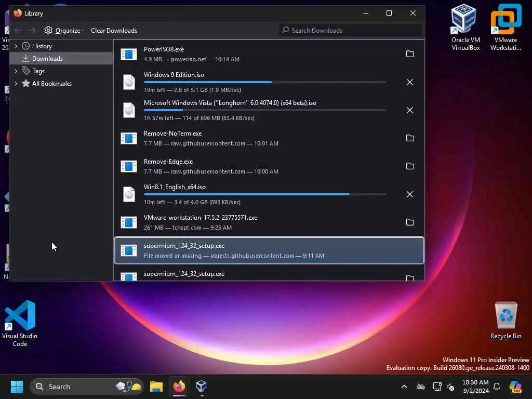This screenshot has width=532, height=399.
Task: Open VMware Workstation desktop shortcut
Action: tap(506, 28)
